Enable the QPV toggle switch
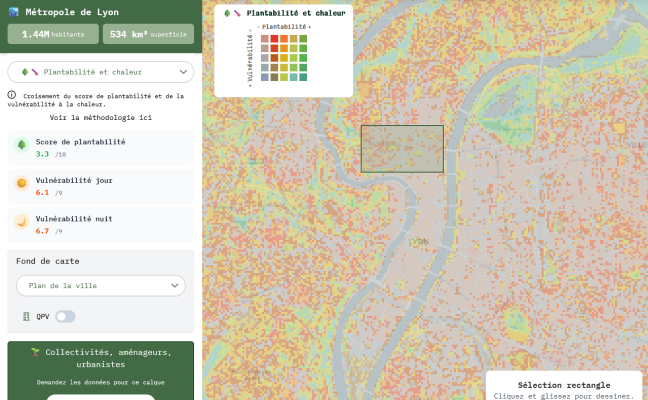 point(64,317)
